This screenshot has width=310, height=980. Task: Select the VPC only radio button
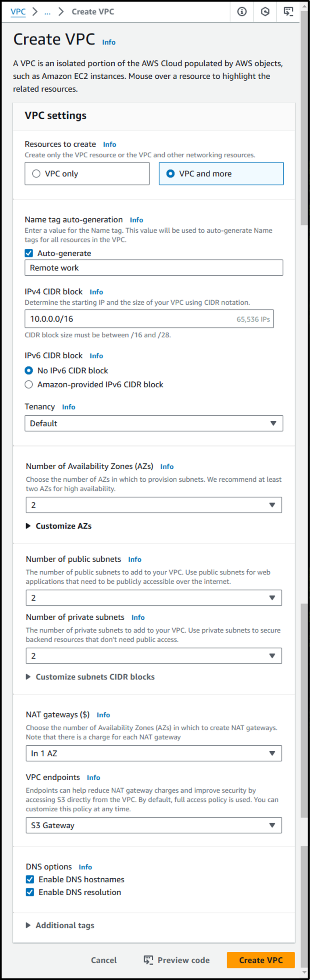pos(36,173)
